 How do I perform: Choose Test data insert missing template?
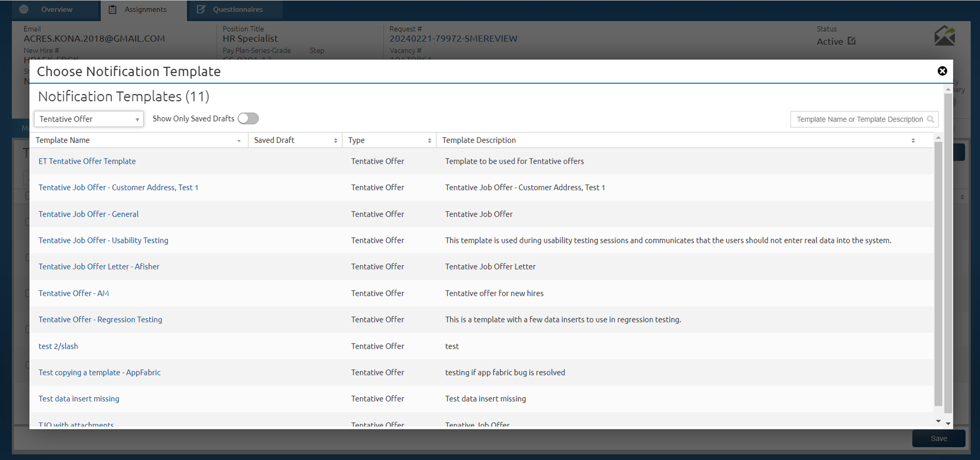[79, 399]
